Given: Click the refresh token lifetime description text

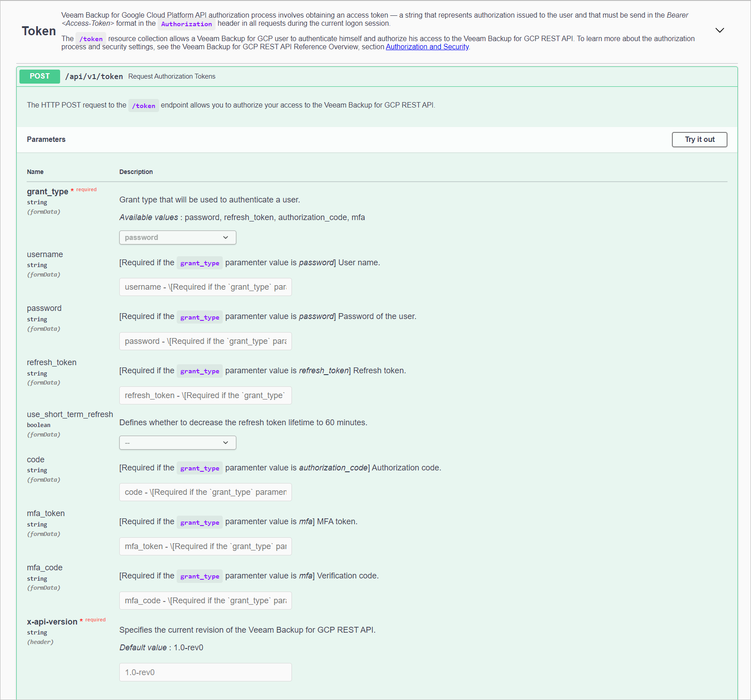Looking at the screenshot, I should pos(243,423).
